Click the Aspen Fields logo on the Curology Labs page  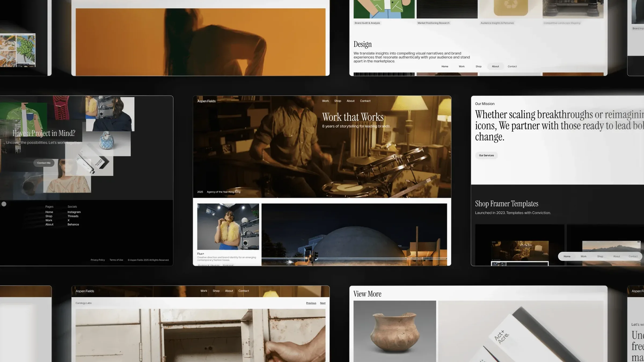85,291
